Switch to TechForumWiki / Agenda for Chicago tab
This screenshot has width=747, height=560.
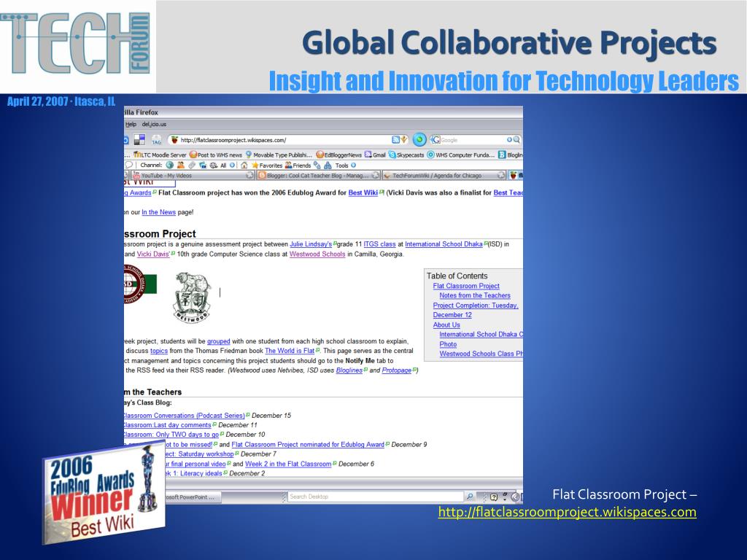pos(444,175)
